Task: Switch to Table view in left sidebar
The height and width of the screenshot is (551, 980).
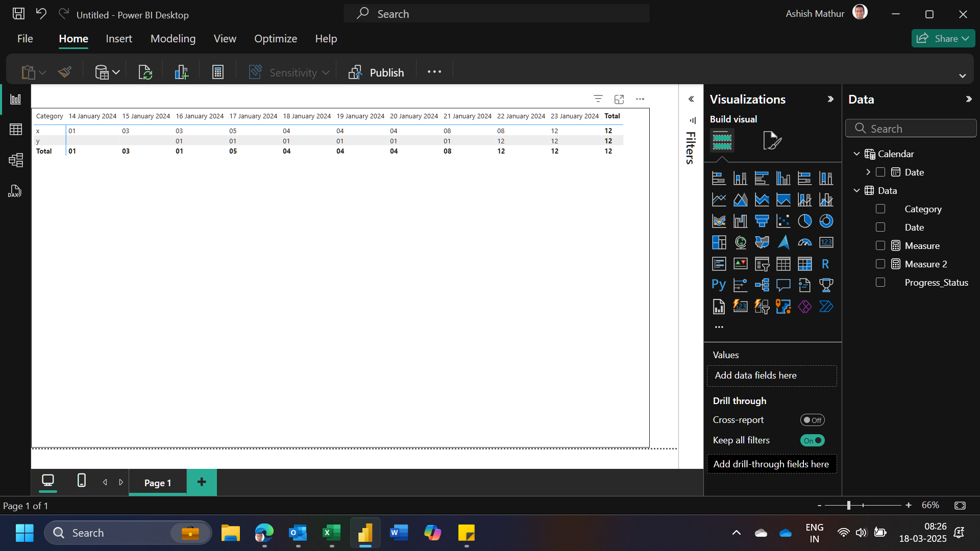Action: tap(16, 130)
